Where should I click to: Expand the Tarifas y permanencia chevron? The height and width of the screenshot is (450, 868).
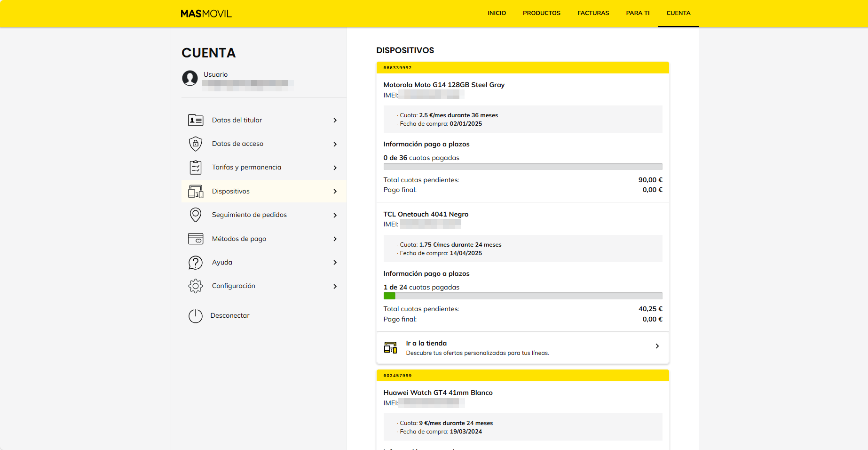coord(335,168)
